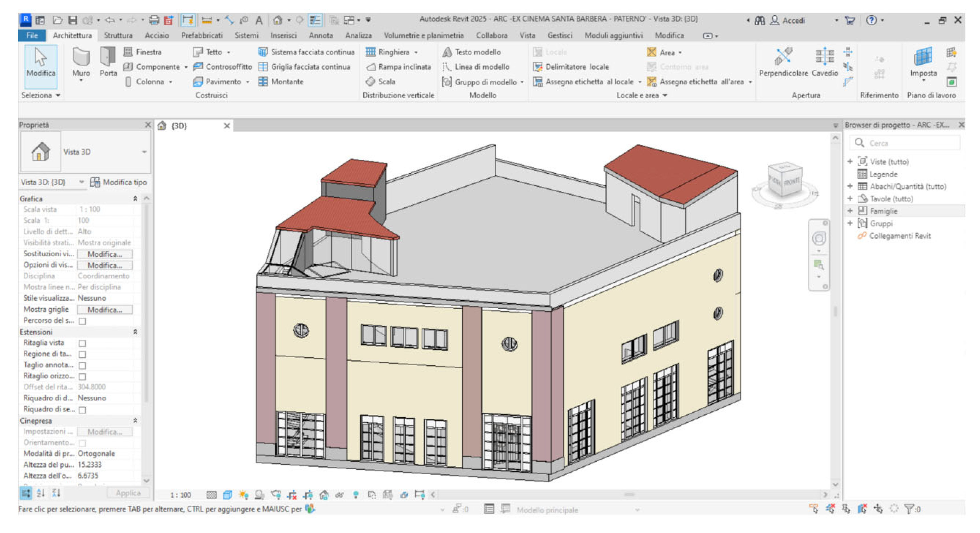
Task: Click Modifica button for Mostra griglie
Action: pyautogui.click(x=105, y=310)
